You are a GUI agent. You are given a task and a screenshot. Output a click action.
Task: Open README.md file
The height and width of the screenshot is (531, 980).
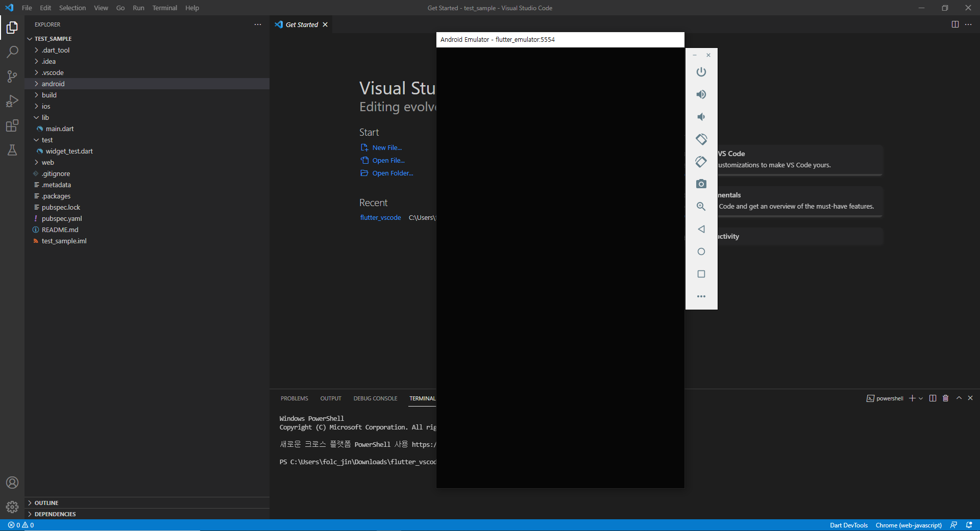click(x=147, y=230)
